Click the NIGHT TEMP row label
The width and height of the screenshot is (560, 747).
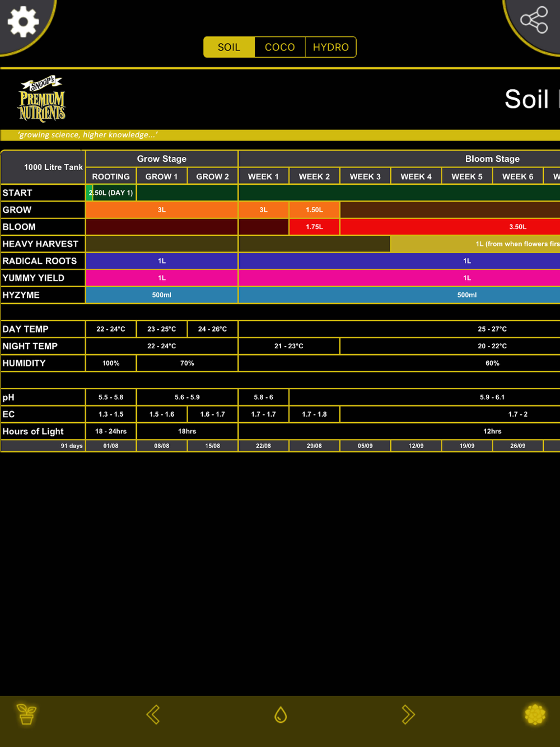pos(43,346)
